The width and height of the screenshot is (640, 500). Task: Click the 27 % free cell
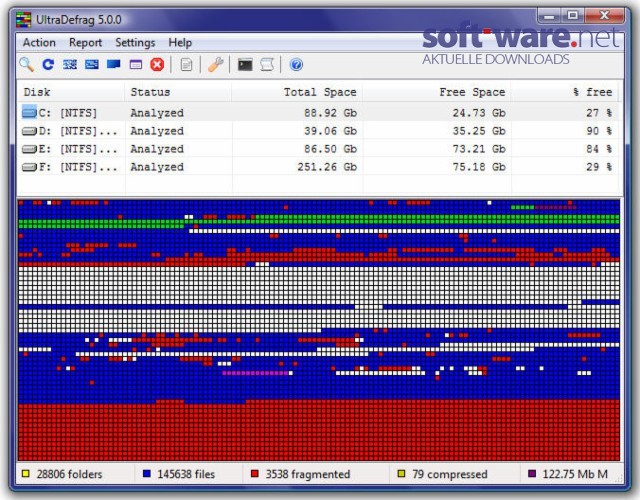[x=599, y=113]
